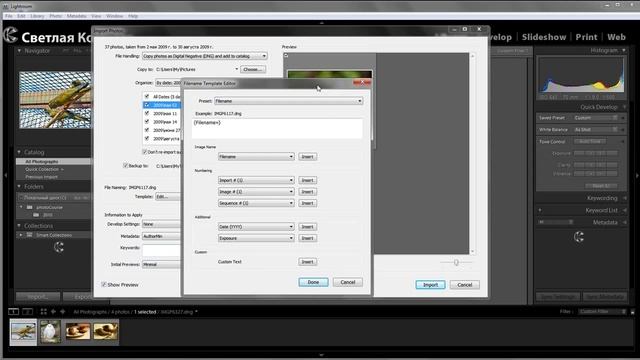Screen dimensions: 640x360
Task: Open the Develop Settings dropdown
Action: tap(161, 224)
